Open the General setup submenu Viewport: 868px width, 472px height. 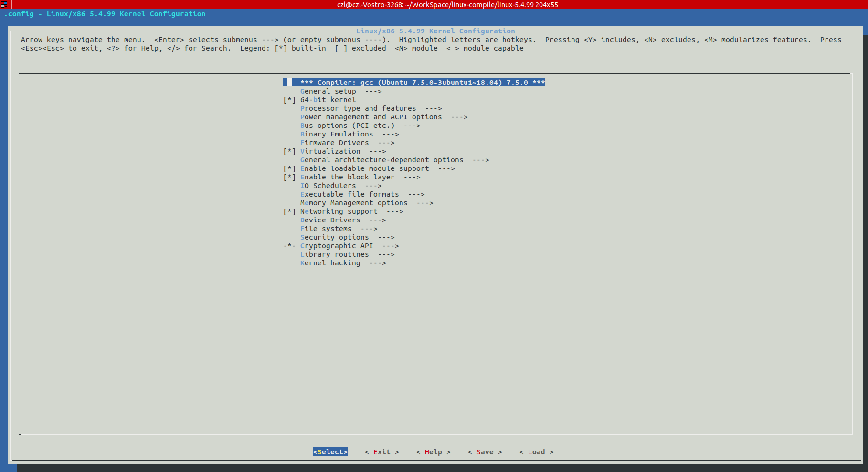click(328, 91)
